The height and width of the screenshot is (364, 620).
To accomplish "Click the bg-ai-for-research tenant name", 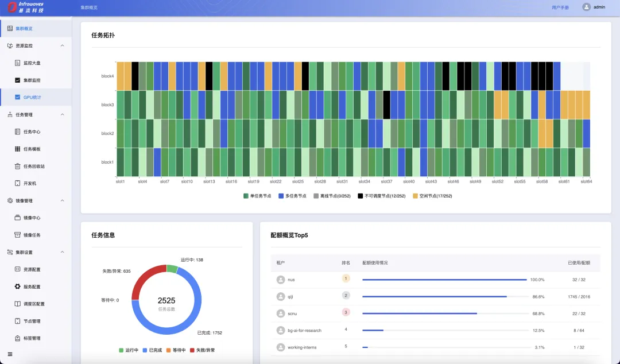I will [304, 330].
